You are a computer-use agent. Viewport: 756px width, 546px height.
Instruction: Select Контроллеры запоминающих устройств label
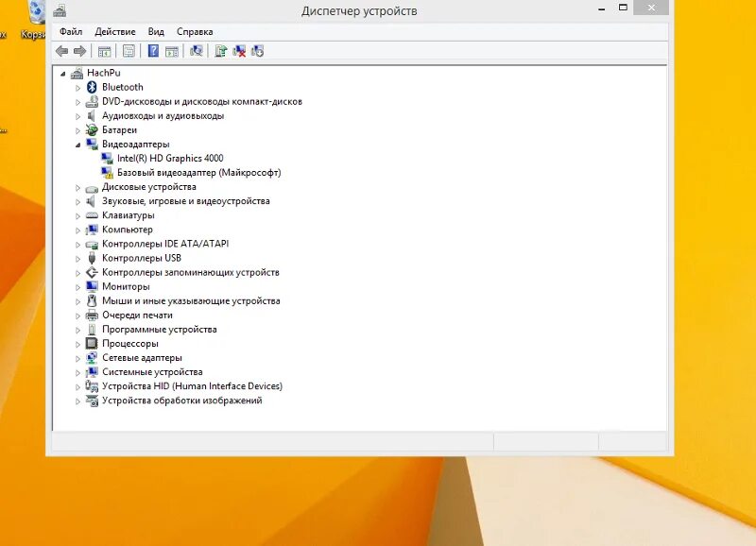[x=191, y=272]
